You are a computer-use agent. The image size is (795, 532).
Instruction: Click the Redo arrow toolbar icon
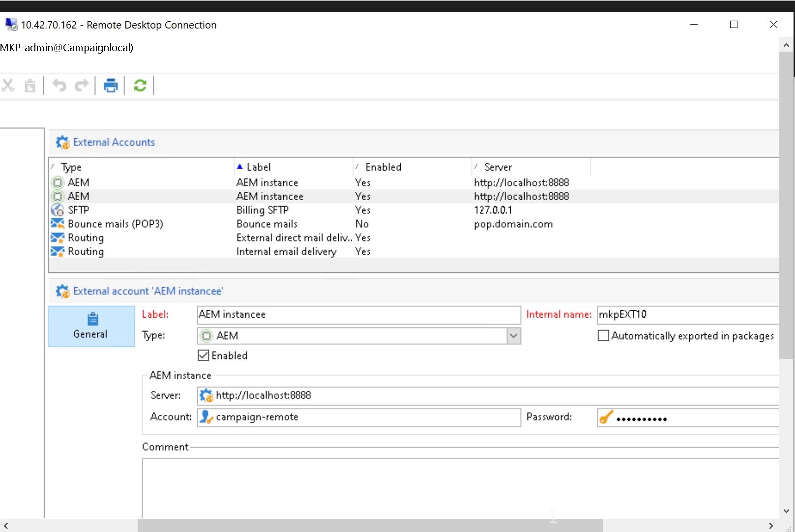82,86
